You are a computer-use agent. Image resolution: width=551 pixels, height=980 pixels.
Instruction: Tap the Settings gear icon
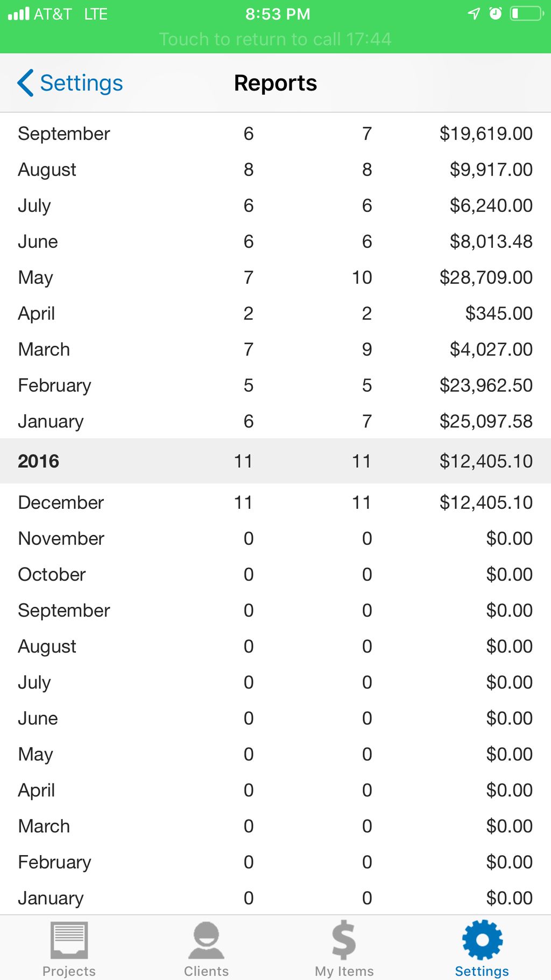482,940
